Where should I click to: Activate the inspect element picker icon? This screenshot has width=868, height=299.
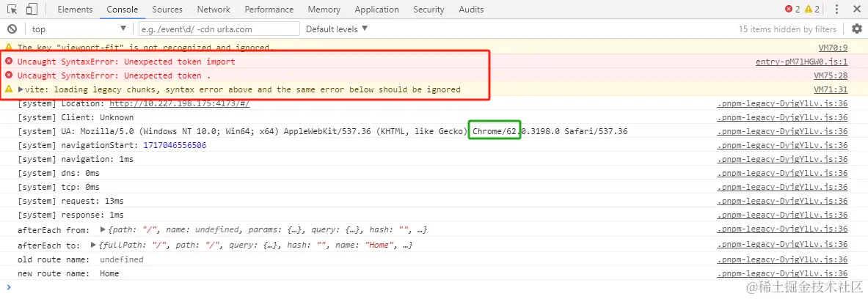tap(12, 10)
